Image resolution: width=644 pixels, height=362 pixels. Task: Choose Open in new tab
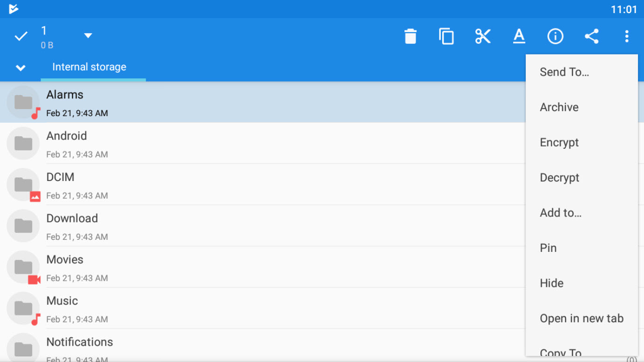pyautogui.click(x=581, y=318)
